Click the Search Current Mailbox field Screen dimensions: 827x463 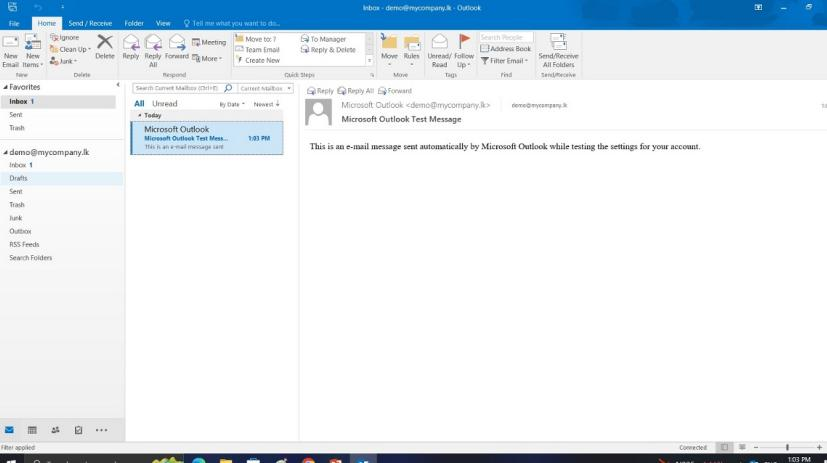point(178,88)
